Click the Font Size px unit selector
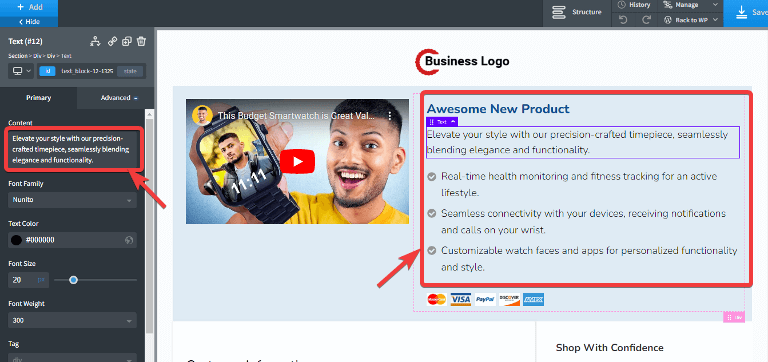 [41, 280]
